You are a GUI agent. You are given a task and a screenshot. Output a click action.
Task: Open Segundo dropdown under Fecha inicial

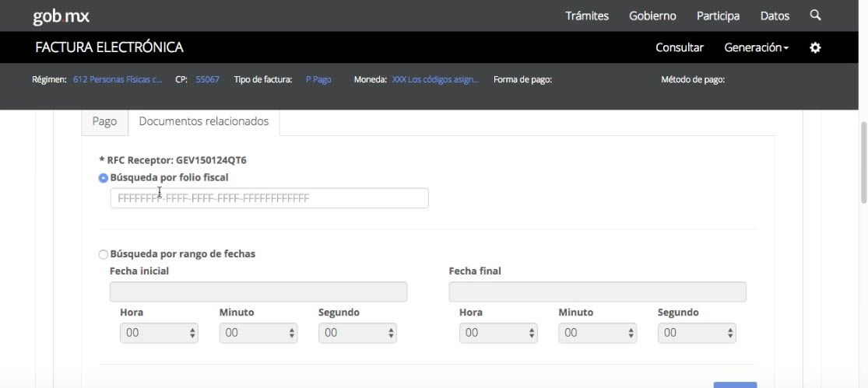click(357, 333)
